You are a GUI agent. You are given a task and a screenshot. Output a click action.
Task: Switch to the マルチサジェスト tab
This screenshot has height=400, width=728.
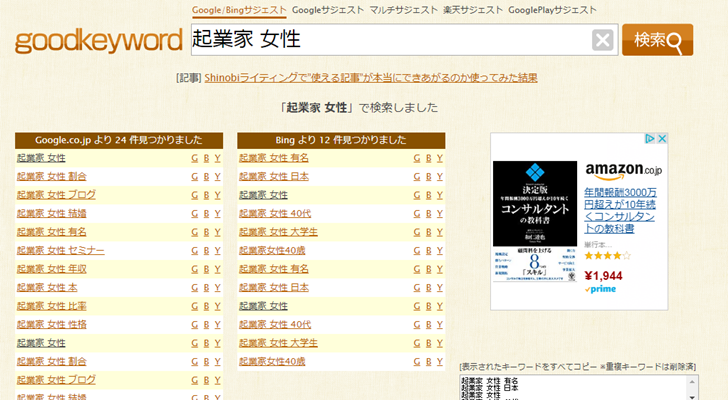click(x=403, y=10)
